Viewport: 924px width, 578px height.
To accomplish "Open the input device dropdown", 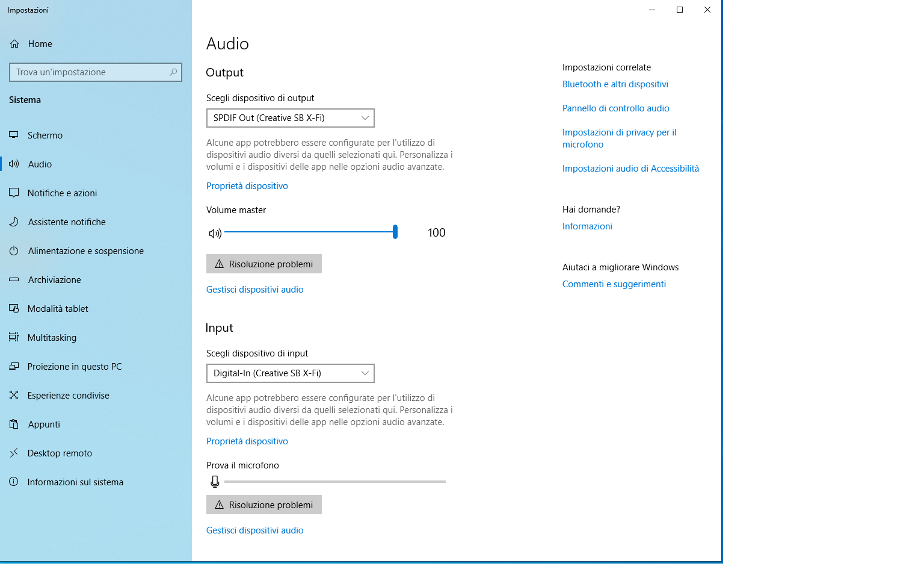I will pos(291,373).
